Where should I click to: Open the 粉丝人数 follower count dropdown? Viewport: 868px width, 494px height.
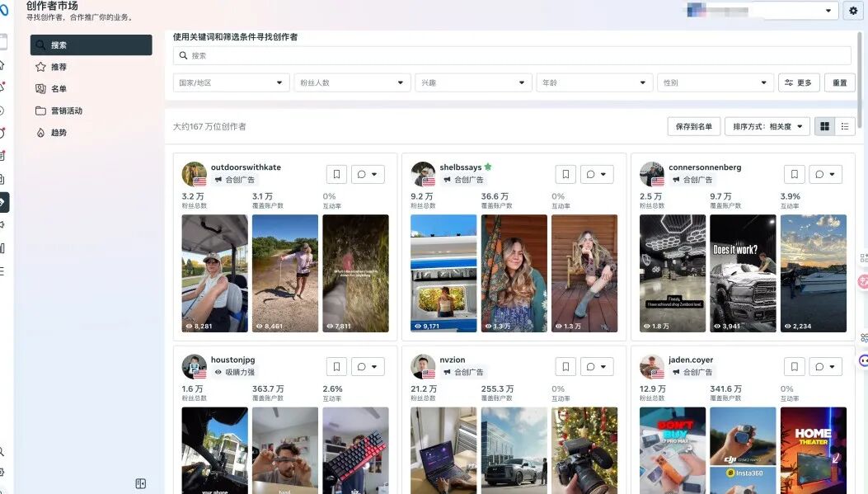pyautogui.click(x=352, y=82)
